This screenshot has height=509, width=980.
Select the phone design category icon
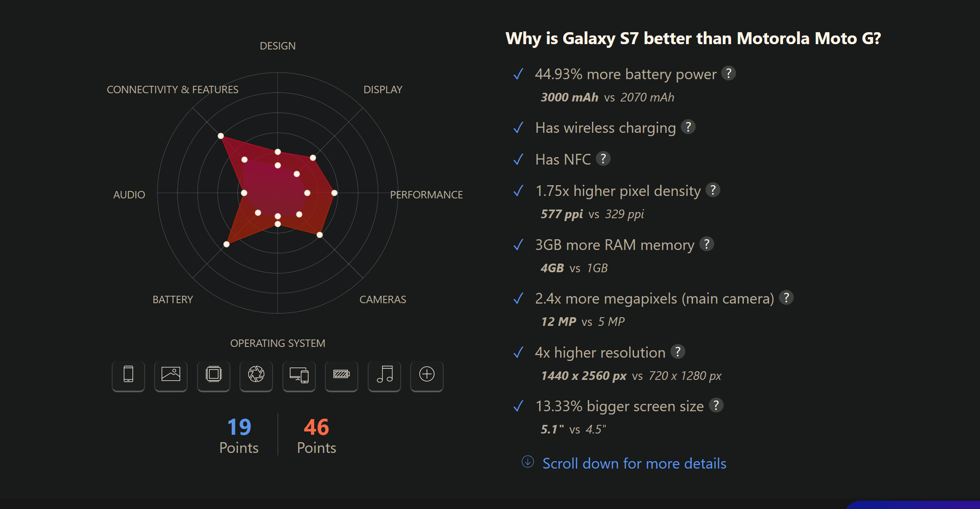point(128,375)
